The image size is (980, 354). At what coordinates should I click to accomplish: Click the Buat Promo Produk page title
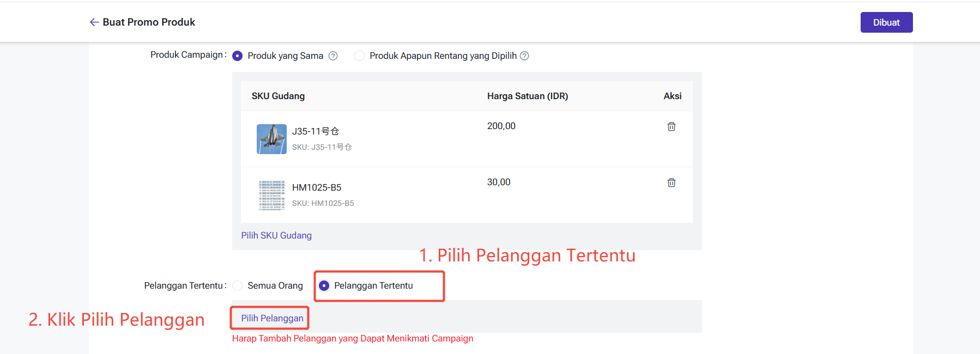(x=149, y=22)
